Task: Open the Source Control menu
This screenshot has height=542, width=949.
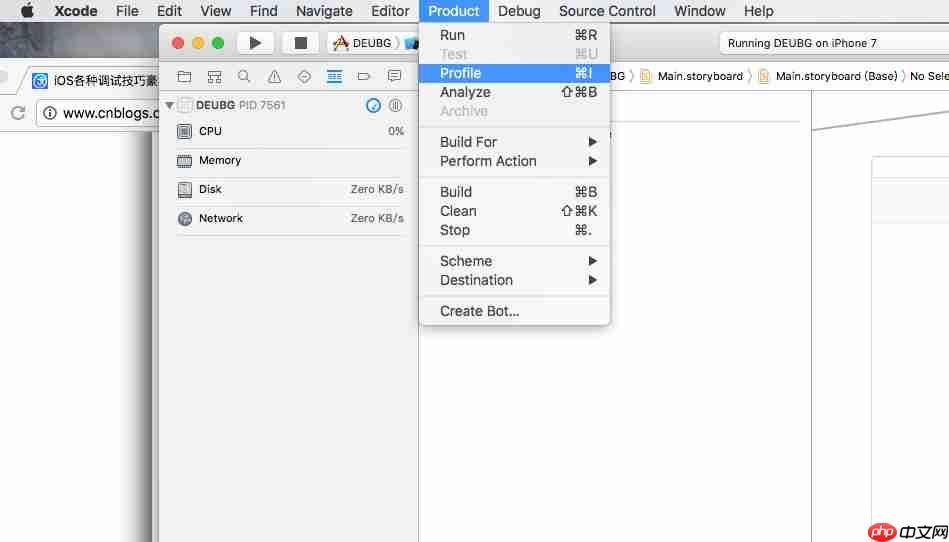Action: (607, 11)
